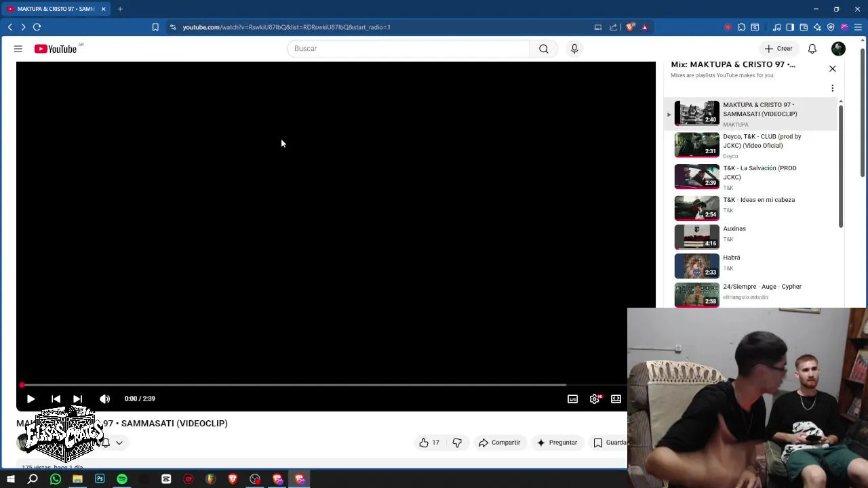868x488 pixels.
Task: Open Windows taskbar search
Action: pyautogui.click(x=33, y=479)
